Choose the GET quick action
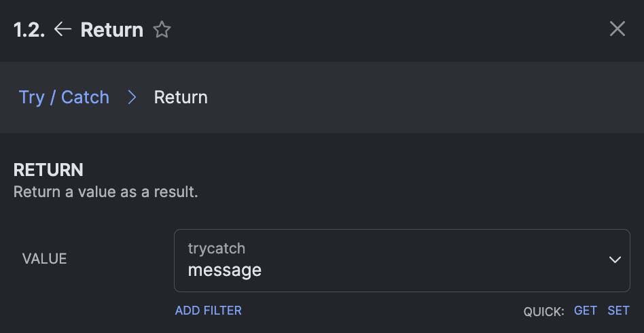 (585, 311)
